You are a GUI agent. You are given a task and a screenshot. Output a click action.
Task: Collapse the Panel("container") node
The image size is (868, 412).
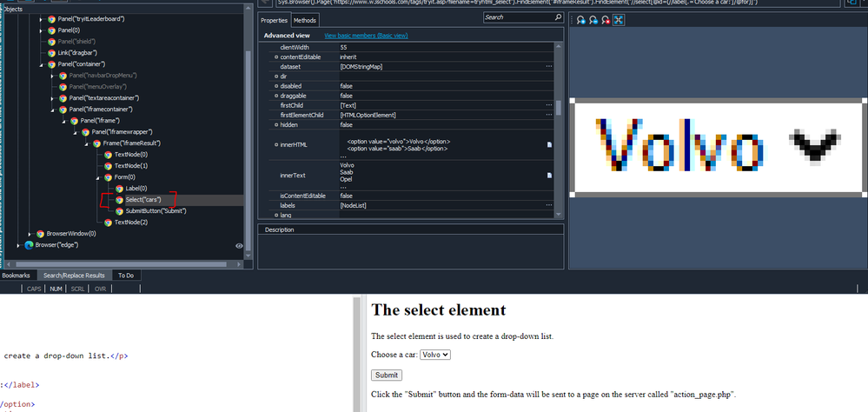41,64
